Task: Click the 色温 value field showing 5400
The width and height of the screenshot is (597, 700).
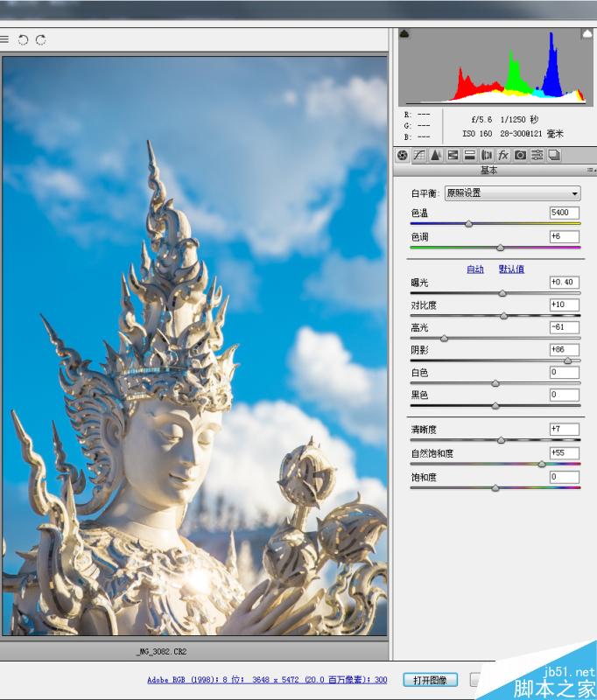Action: [x=565, y=213]
